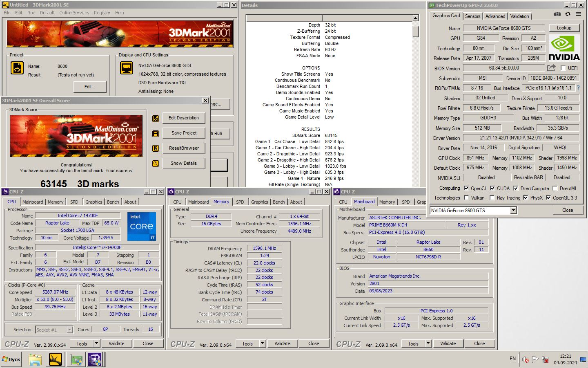Image resolution: width=588 pixels, height=368 pixels.
Task: Toggle the DirectML checkbox
Action: tap(555, 188)
